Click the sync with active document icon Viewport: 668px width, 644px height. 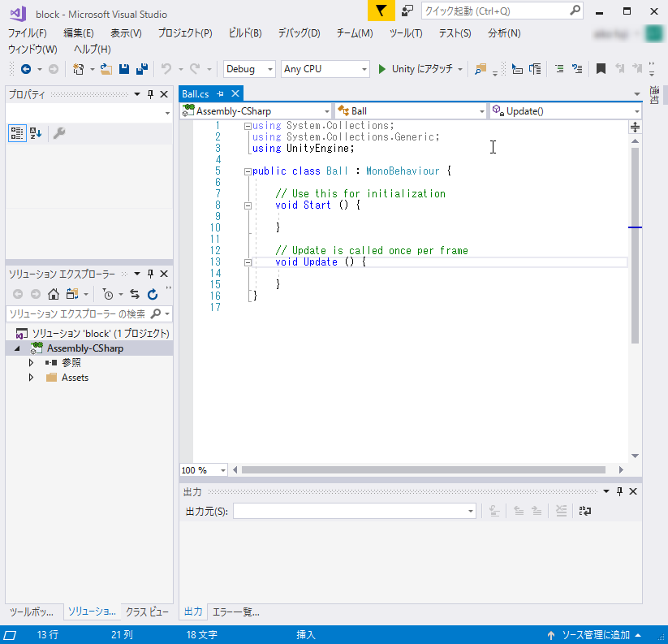click(135, 294)
